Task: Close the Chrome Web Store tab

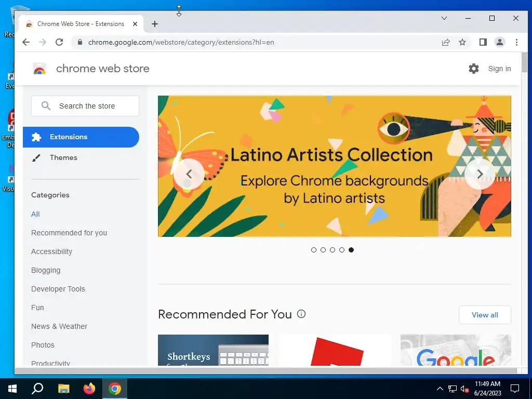Action: click(135, 24)
